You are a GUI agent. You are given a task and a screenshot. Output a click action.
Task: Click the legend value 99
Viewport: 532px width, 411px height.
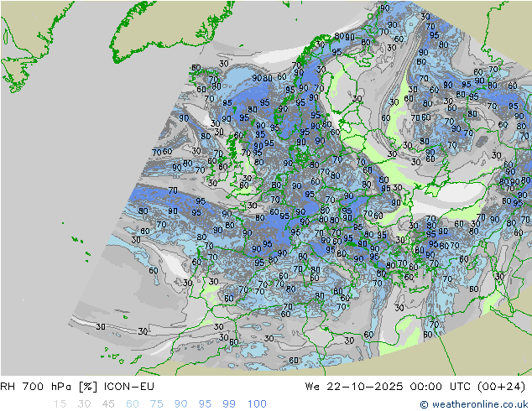(x=229, y=403)
